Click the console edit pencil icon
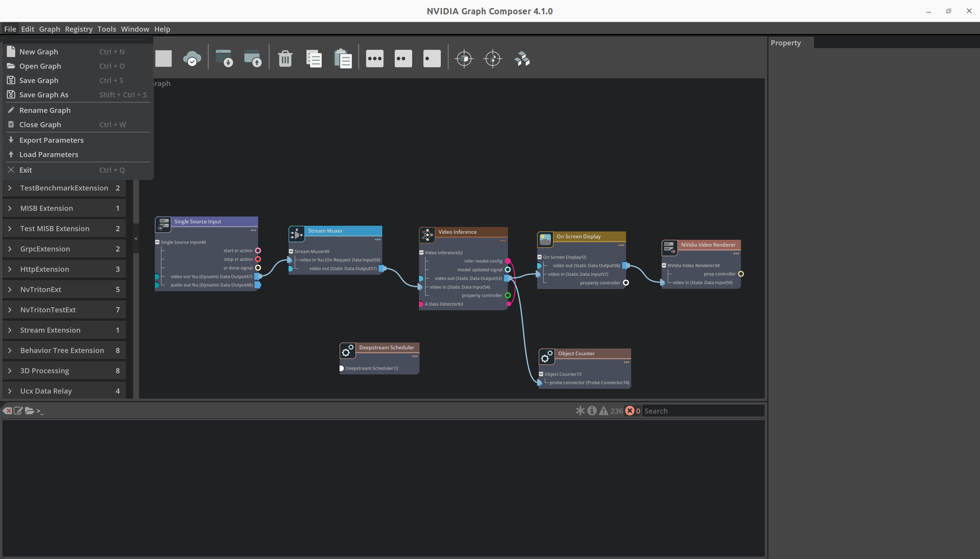Screen dimensions: 980x559 pos(18,411)
